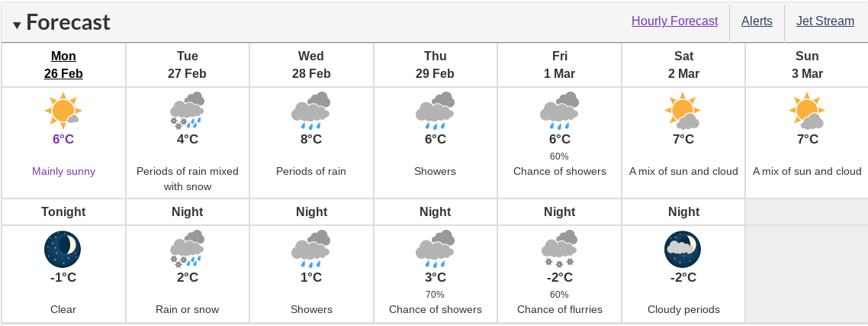Click tonight's clear moon icon
The image size is (868, 326).
pyautogui.click(x=63, y=248)
